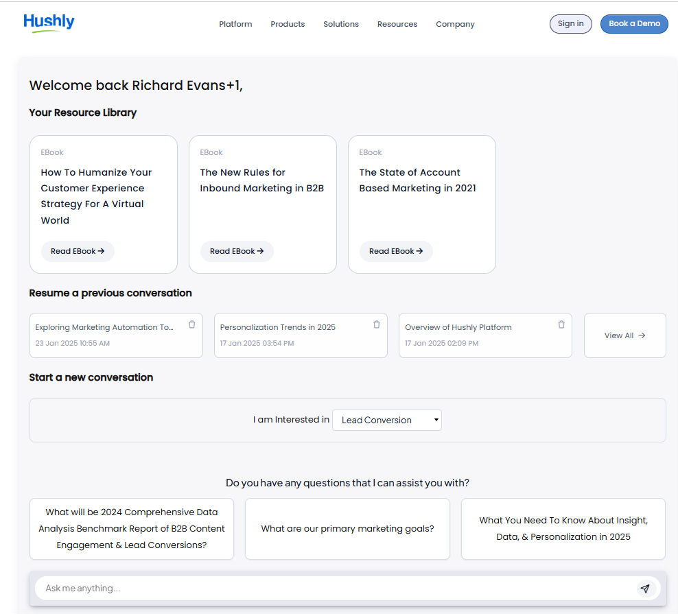Send the message with paper plane icon
This screenshot has width=678, height=616.
[x=645, y=589]
